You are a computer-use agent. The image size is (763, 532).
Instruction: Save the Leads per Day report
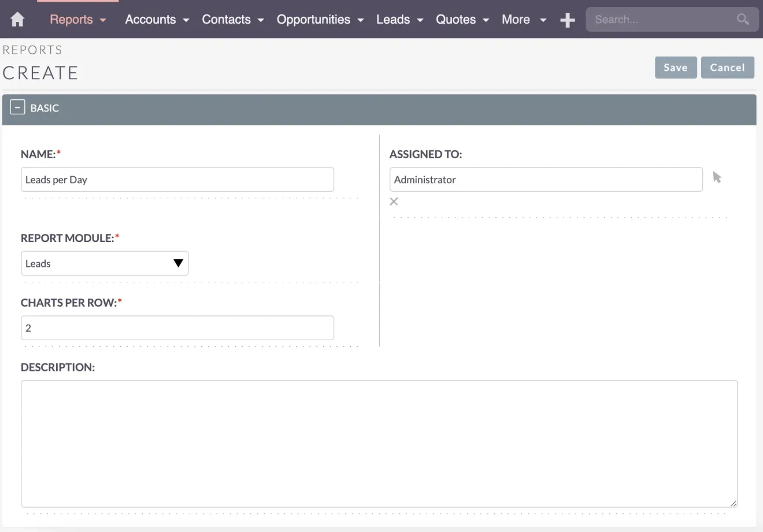pos(675,67)
